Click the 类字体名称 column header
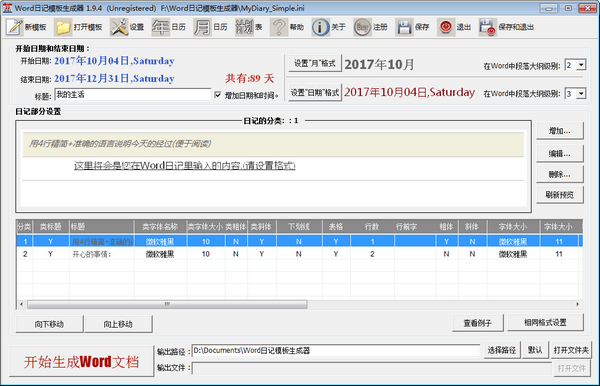Screen dimensions: 600x386 [x=160, y=227]
